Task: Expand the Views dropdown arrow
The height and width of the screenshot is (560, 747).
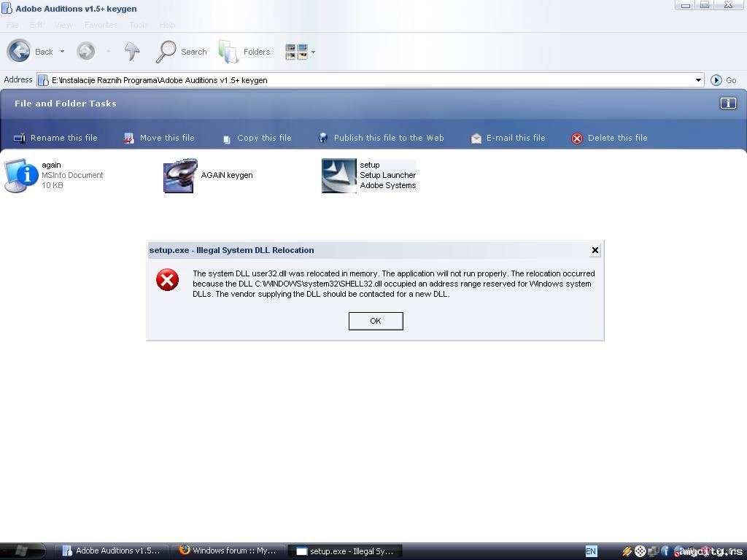Action: (313, 52)
